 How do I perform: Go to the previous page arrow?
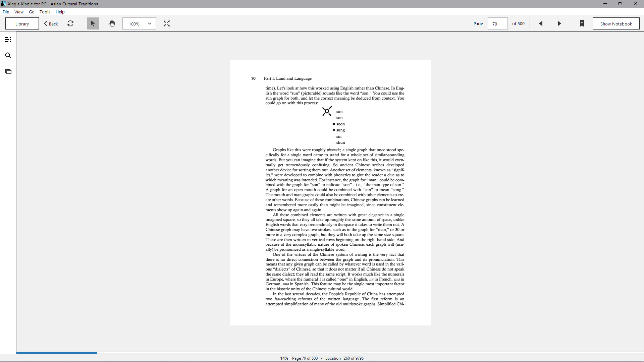click(x=541, y=23)
